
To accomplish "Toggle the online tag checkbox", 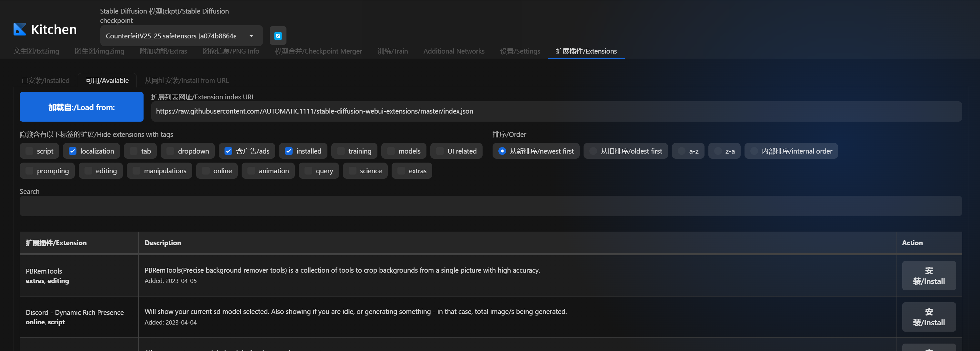I will click(206, 171).
